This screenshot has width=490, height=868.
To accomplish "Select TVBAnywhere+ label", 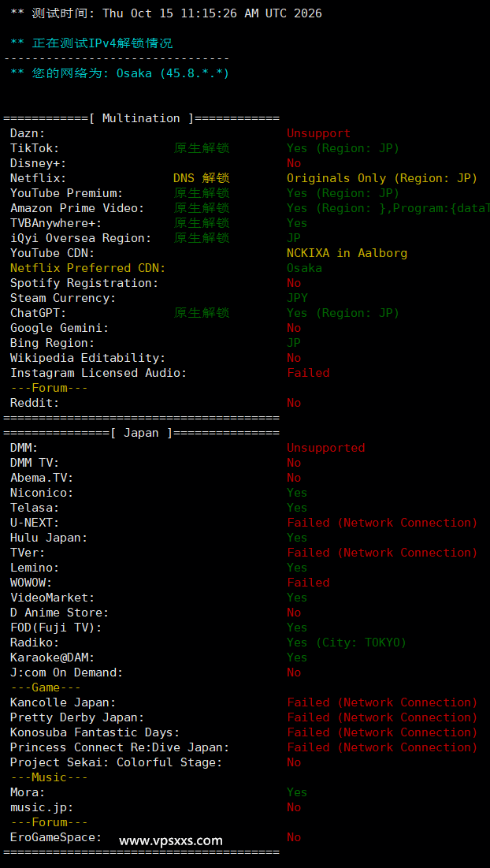I will (56, 223).
